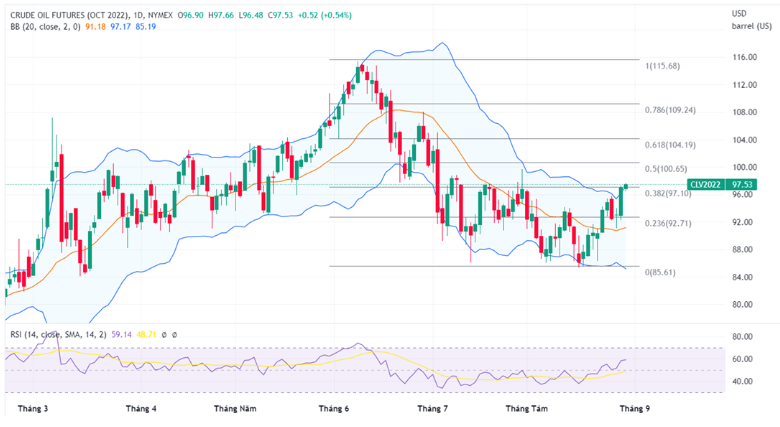Select the Fibonacci level 0.382(97.10) label
This screenshot has height=427, width=780.
point(668,193)
